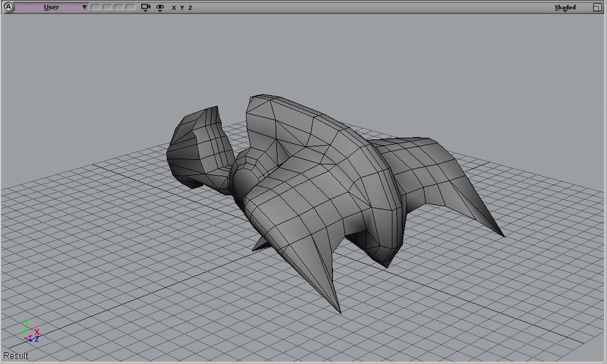Open the camera icon menu
The height and width of the screenshot is (364, 607).
point(146,7)
